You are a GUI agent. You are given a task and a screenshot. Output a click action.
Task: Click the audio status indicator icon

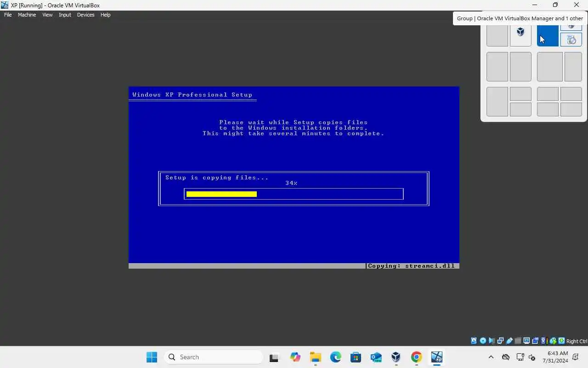click(492, 341)
